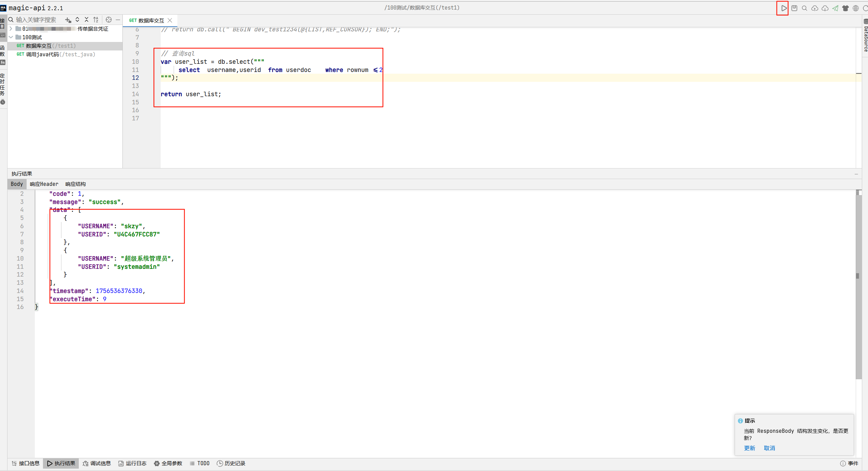The image size is (868, 471).
Task: Save the current script
Action: 794,8
